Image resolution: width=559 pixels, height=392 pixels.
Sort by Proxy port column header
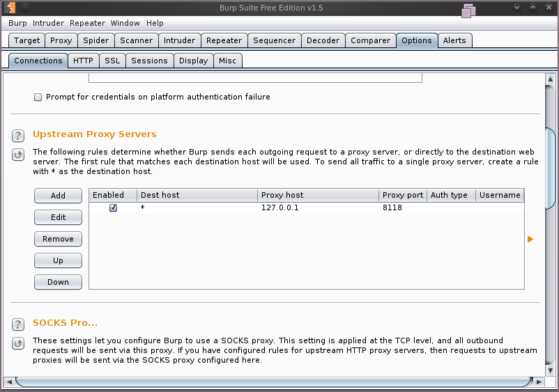click(x=403, y=195)
